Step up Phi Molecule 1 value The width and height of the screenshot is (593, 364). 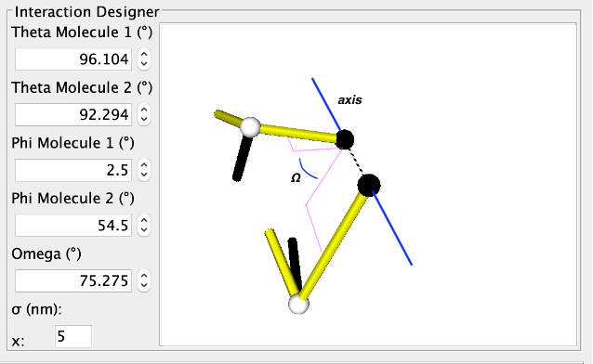[x=144, y=164]
